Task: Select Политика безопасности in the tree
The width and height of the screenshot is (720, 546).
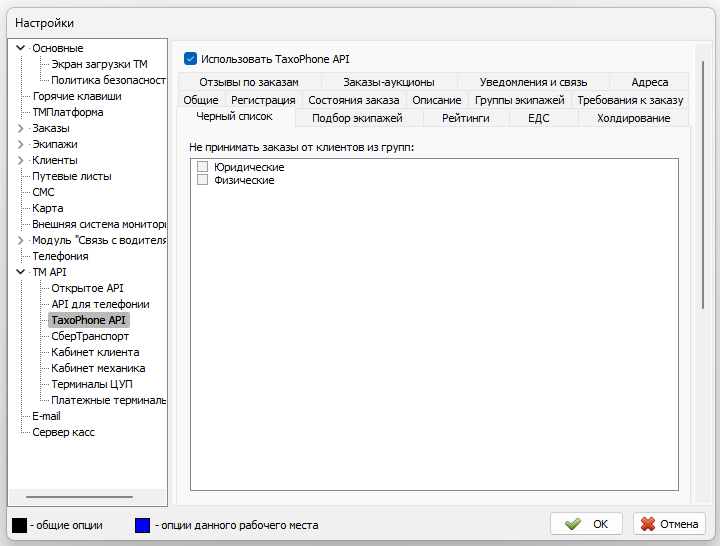Action: pyautogui.click(x=108, y=80)
